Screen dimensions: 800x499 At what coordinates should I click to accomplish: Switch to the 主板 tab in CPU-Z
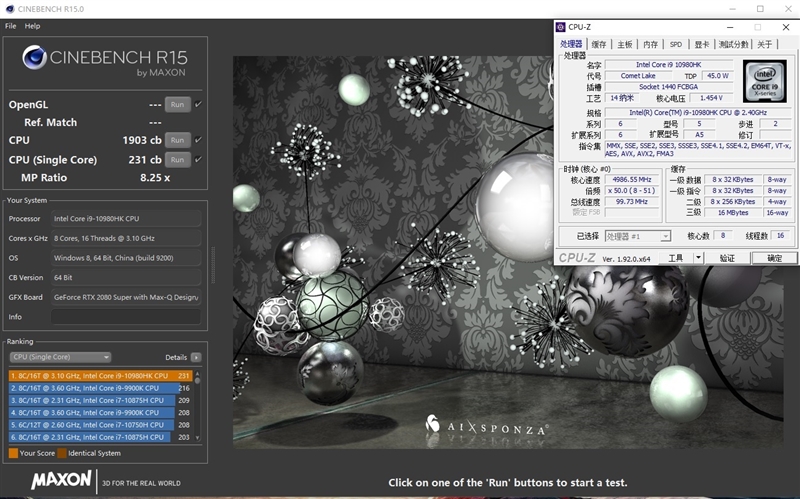click(625, 44)
